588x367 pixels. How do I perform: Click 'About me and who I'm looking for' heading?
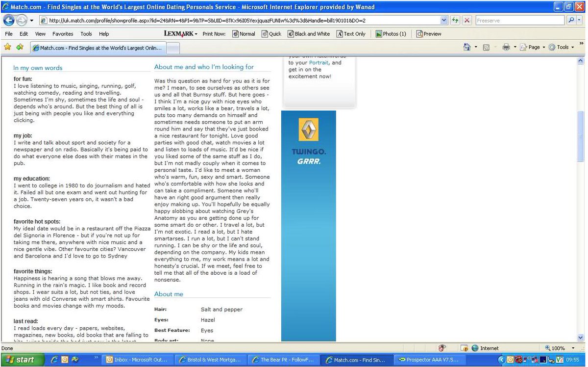click(204, 67)
